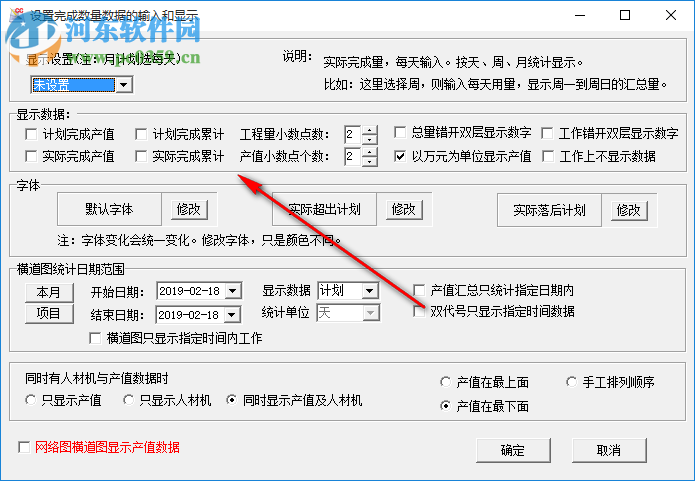Viewport: 695px width, 481px height.
Task: Click the 产值小数点个数 value field
Action: pyautogui.click(x=353, y=156)
